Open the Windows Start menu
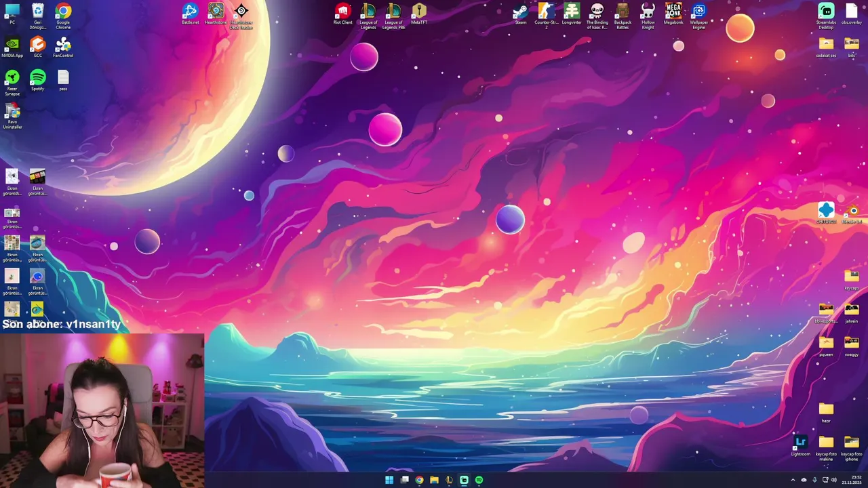868x488 pixels. click(389, 480)
